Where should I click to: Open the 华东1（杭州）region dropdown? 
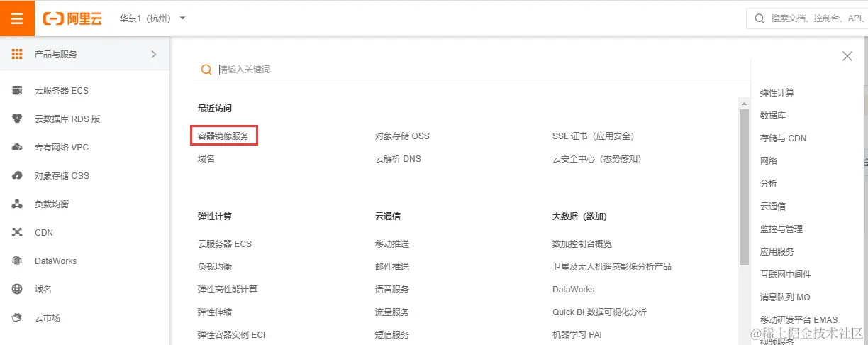point(152,18)
